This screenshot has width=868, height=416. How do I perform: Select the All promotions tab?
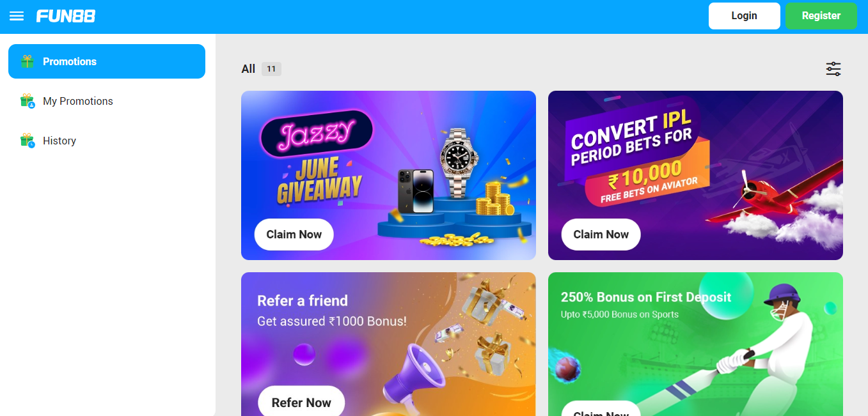(x=248, y=69)
